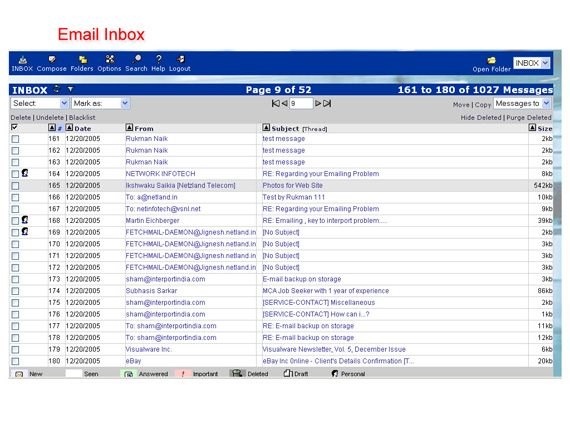The height and width of the screenshot is (428, 570).
Task: Open the Messages to folder dropdown
Action: point(522,104)
